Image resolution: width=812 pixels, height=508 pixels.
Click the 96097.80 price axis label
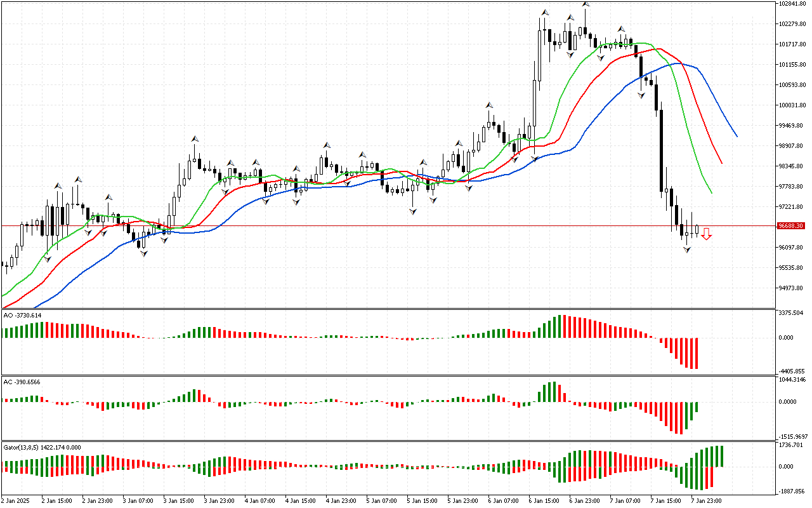[x=790, y=248]
